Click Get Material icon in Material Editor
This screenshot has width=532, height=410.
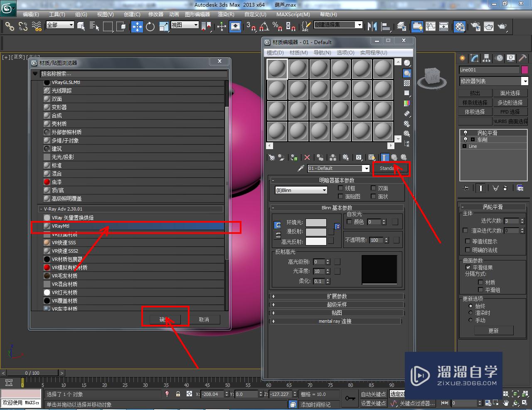tap(272, 157)
